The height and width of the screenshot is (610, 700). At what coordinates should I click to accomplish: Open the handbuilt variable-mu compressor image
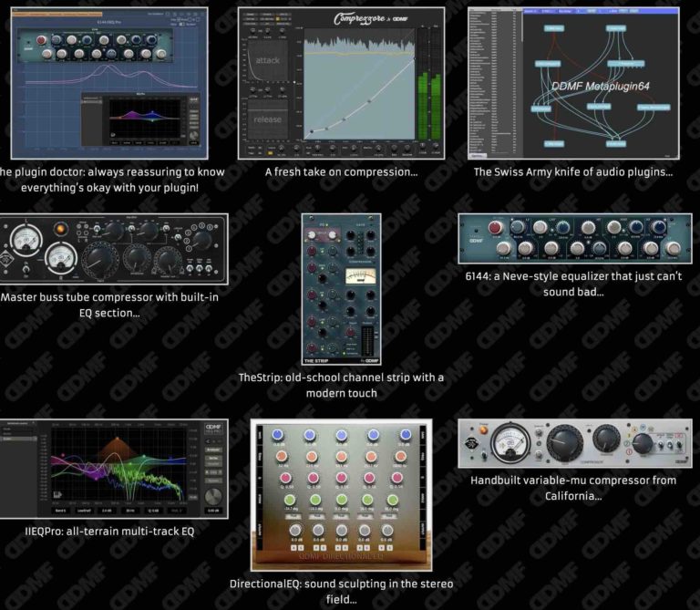tap(575, 443)
